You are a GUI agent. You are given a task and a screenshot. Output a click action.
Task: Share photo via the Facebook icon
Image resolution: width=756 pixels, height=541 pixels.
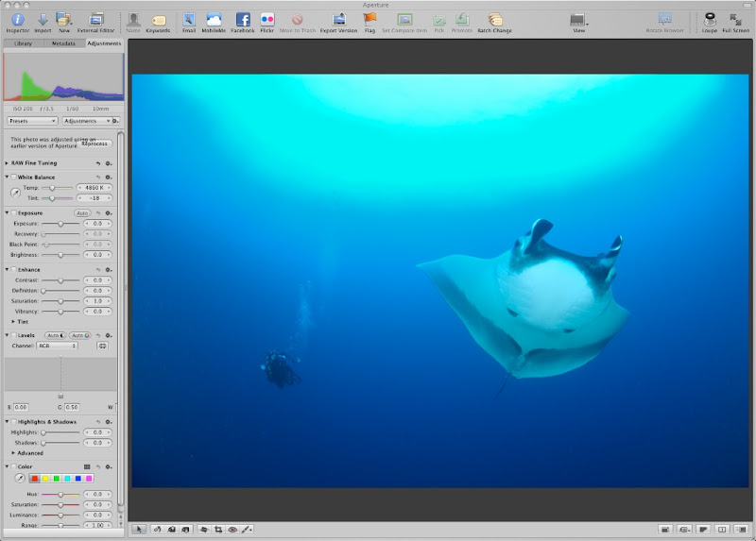tap(243, 20)
